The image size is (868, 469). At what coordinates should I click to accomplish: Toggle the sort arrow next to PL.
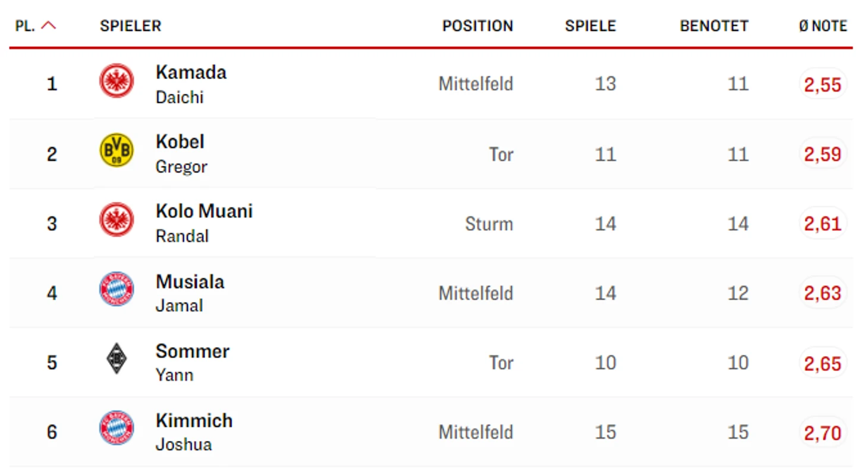49,26
